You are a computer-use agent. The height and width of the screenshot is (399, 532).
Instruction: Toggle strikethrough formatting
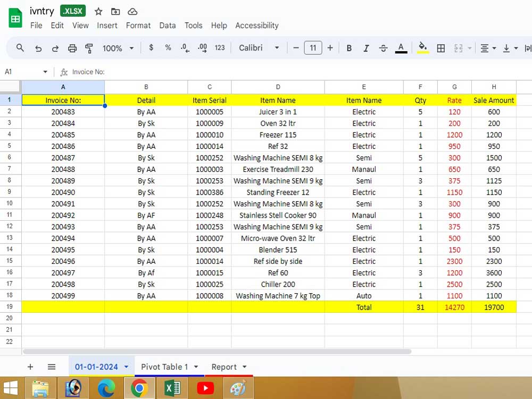(x=384, y=48)
